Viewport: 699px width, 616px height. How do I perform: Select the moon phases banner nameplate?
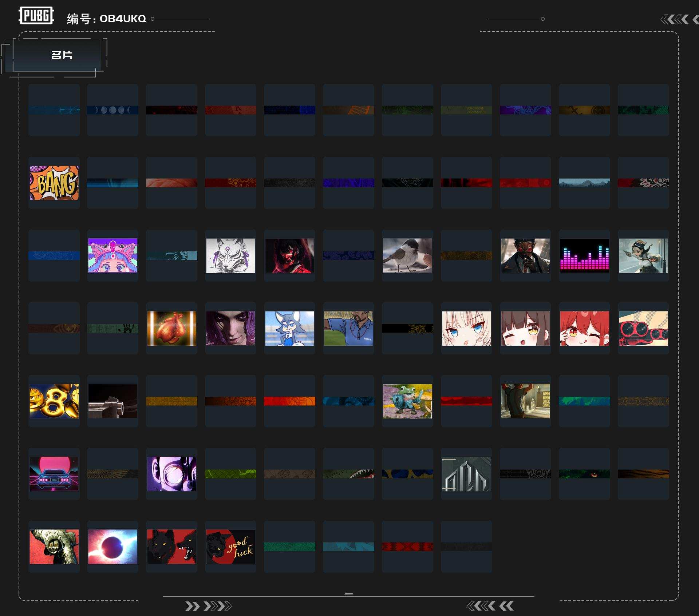(x=112, y=110)
